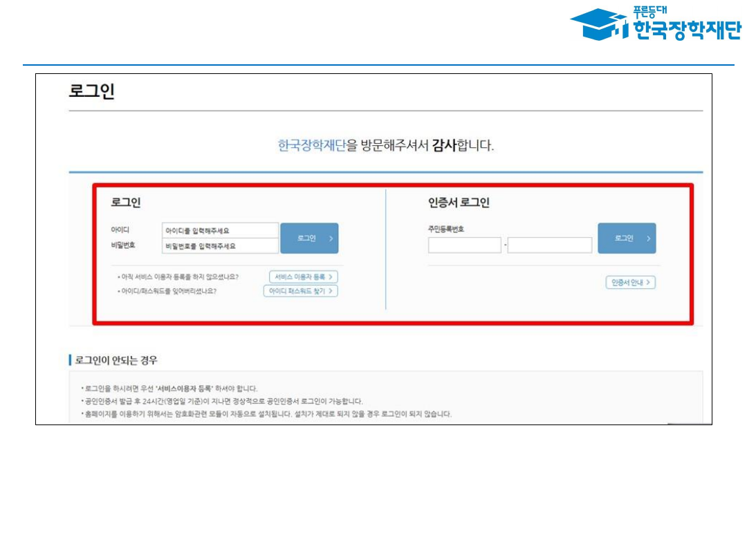
Task: Click the 아이디 label beside the ID field
Action: 120,230
